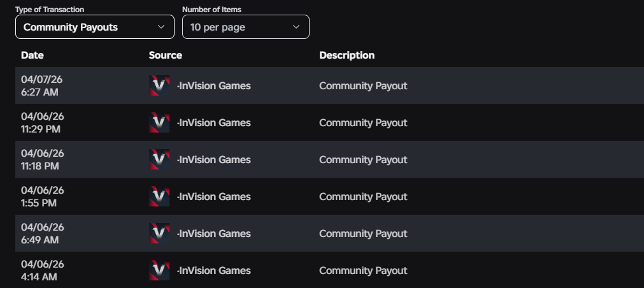The width and height of the screenshot is (644, 288).
Task: Open InVision Games link in 6:27 AM row
Action: (214, 85)
